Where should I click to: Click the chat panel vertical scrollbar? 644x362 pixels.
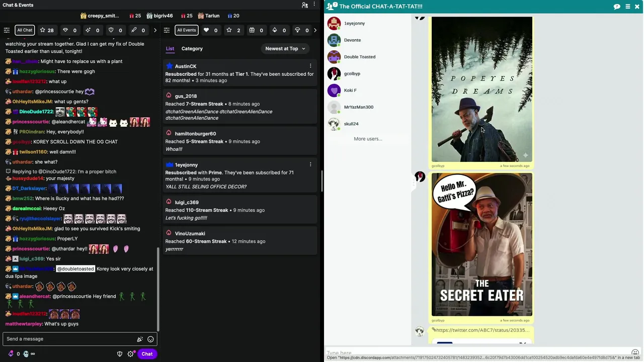(158, 289)
